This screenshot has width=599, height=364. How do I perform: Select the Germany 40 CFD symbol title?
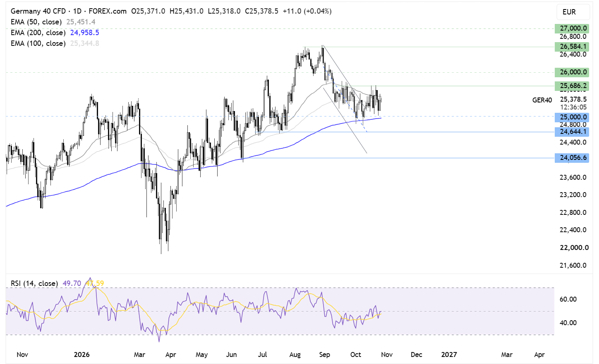38,11
